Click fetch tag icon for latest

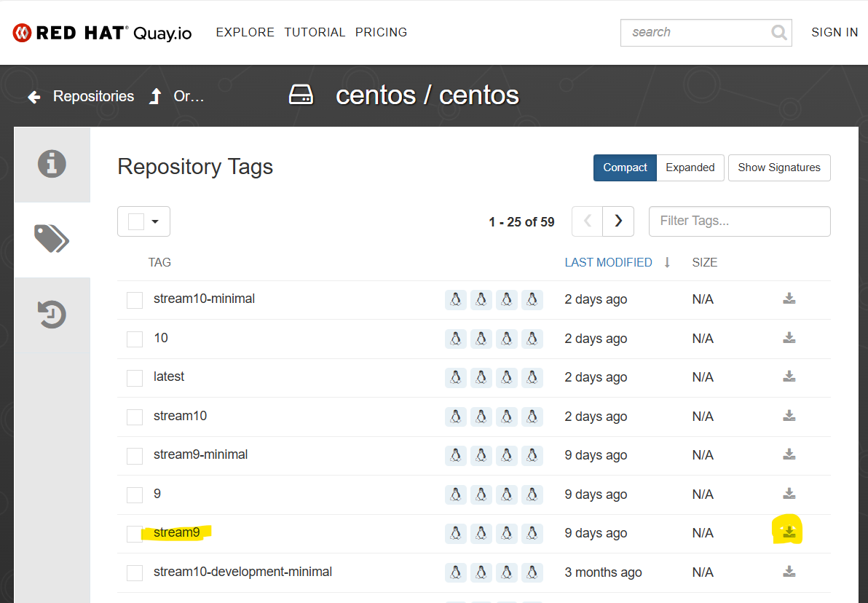(789, 377)
